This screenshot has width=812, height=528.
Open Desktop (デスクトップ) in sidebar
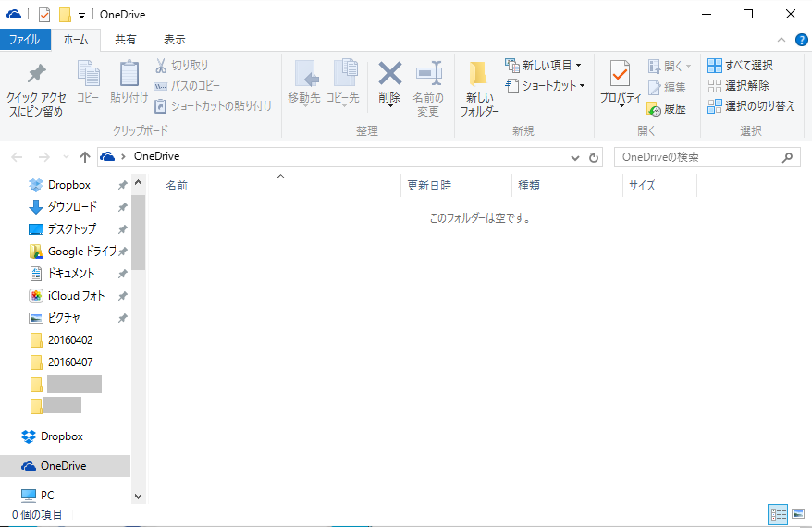72,228
